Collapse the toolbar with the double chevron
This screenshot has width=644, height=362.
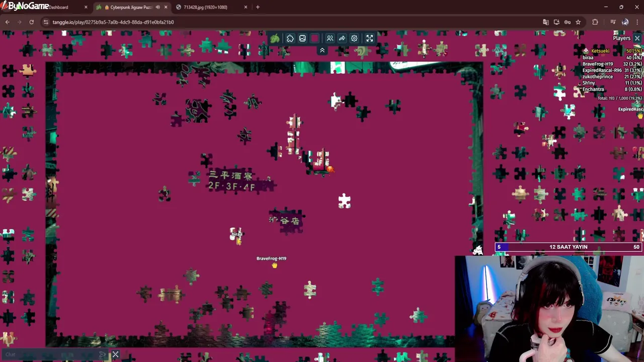(x=322, y=50)
